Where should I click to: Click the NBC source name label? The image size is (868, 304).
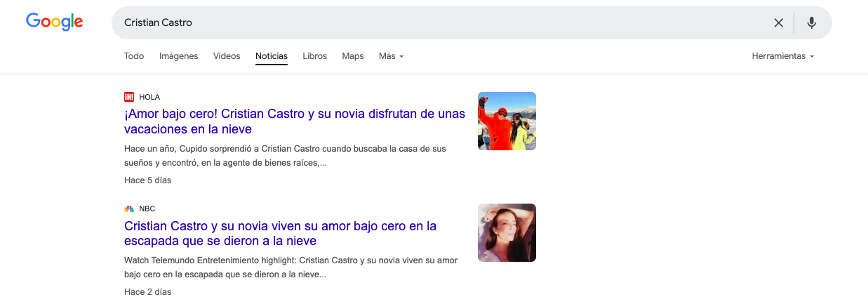[147, 209]
